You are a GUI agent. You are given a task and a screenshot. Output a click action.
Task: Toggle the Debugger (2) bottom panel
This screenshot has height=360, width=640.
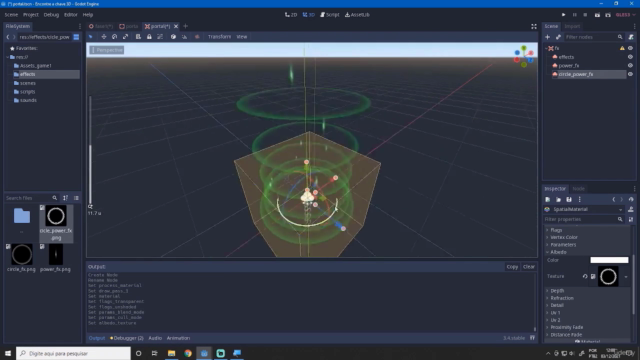127,338
